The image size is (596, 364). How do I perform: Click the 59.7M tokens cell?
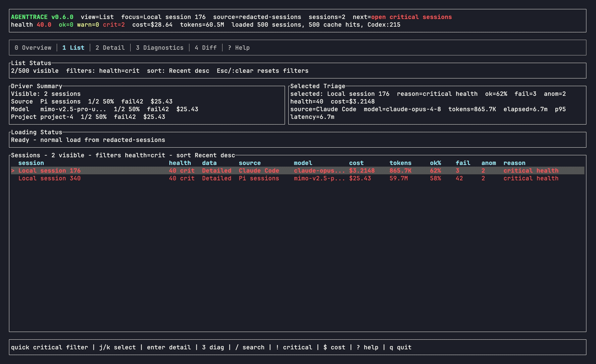[x=399, y=178]
